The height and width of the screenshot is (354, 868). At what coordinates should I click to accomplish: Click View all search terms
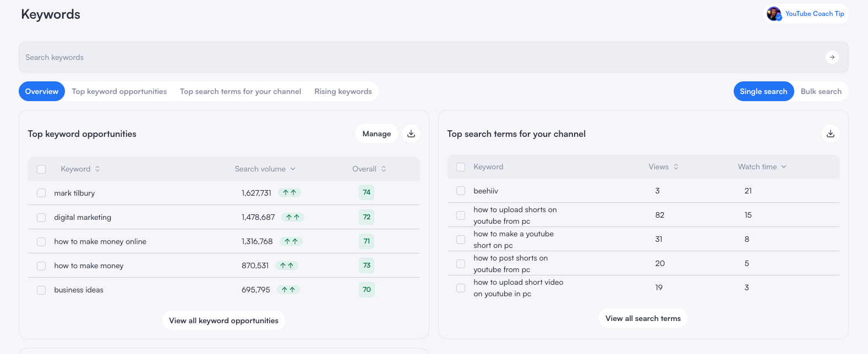pos(643,318)
